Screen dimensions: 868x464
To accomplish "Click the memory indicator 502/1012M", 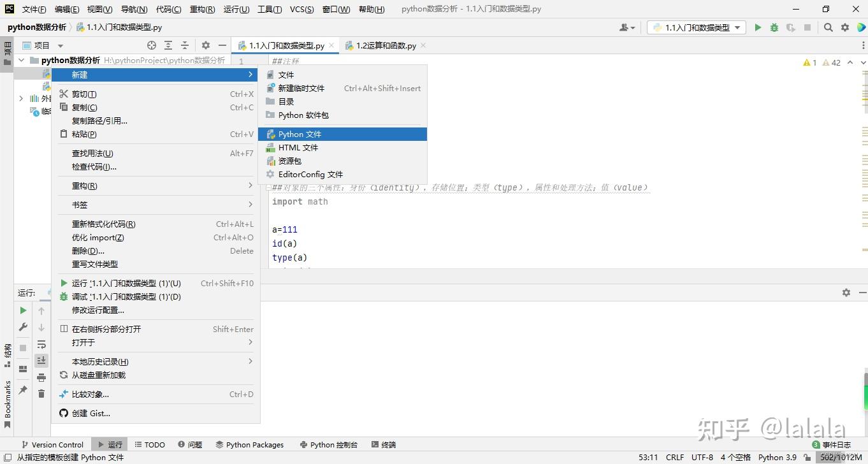I will point(841,458).
